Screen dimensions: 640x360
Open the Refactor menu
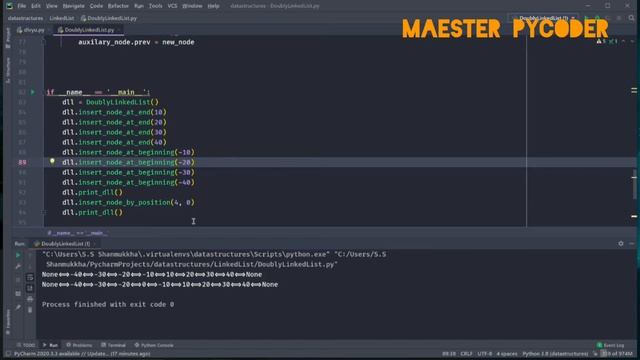coord(118,6)
